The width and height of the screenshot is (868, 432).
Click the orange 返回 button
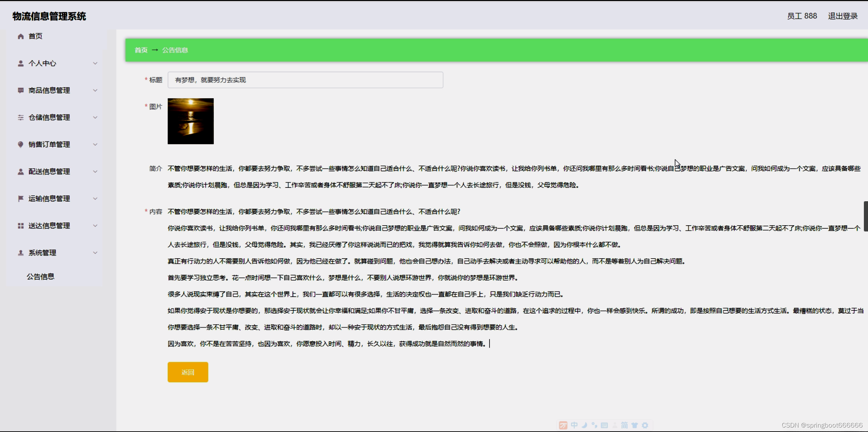(188, 372)
